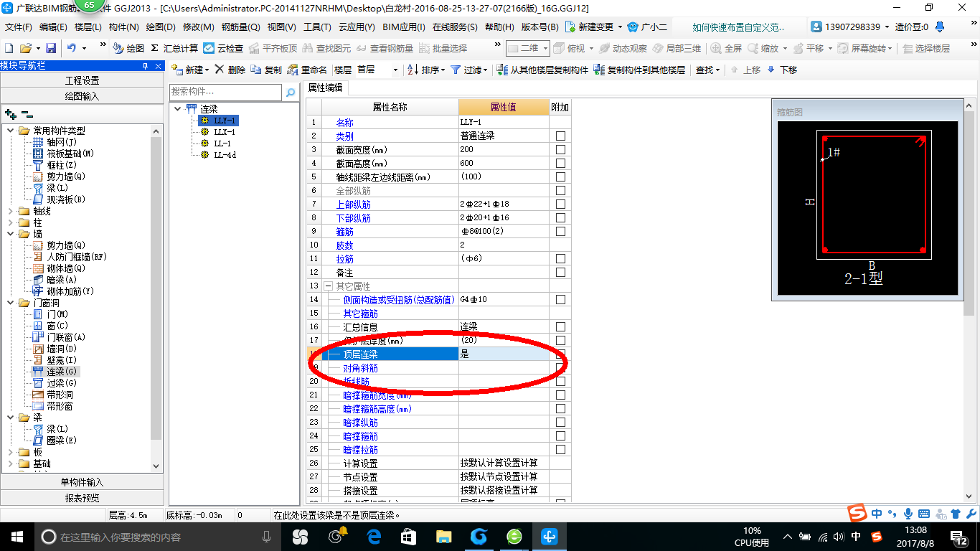Screen dimensions: 980x551
Task: Click the 绘图输入 button
Action: pos(82,95)
